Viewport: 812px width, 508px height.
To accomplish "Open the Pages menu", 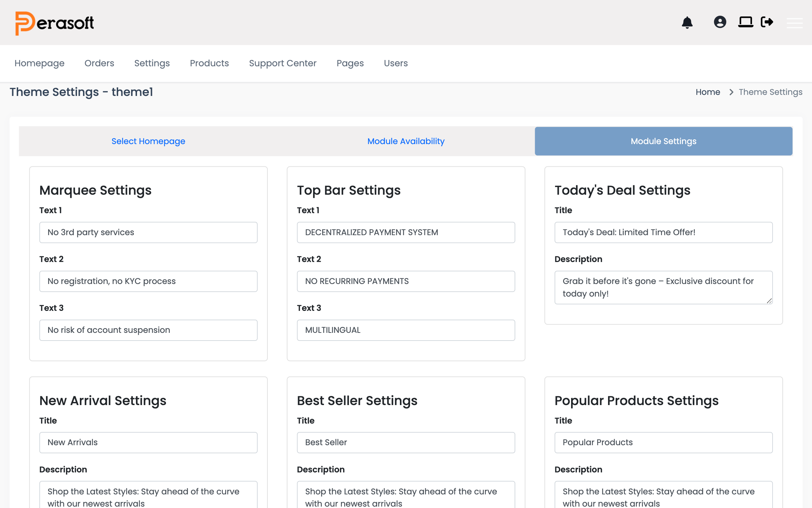I will (x=350, y=63).
